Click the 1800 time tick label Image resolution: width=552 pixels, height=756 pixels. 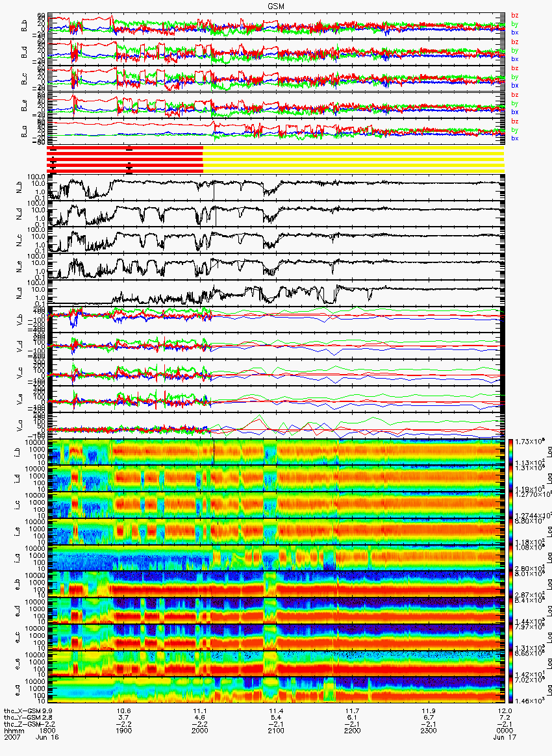49,731
